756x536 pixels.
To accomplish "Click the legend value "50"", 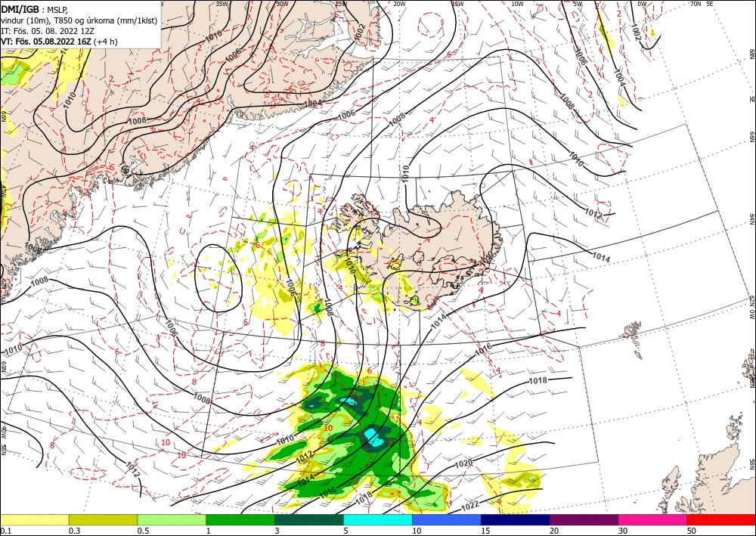I will 692,531.
